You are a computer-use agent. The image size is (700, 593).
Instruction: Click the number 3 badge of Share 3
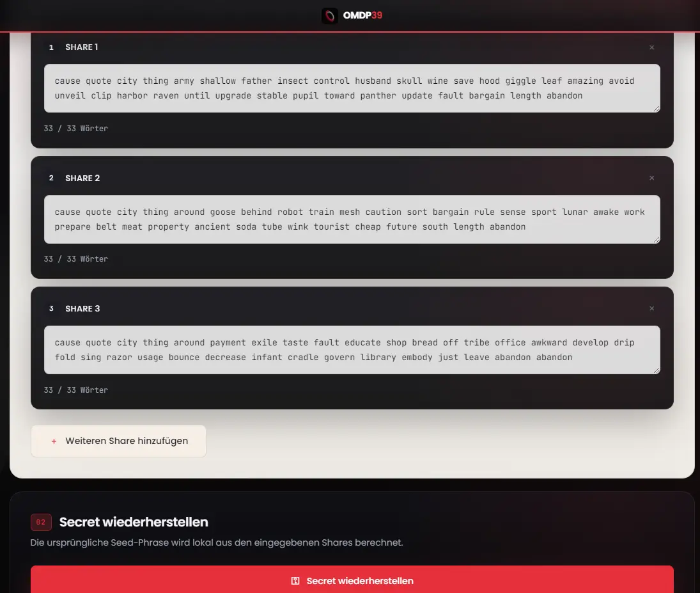pyautogui.click(x=51, y=308)
